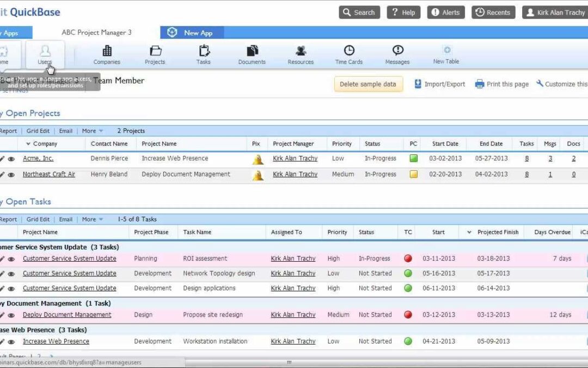
Task: Click Grid Edit in Open Tasks toolbar
Action: point(38,219)
